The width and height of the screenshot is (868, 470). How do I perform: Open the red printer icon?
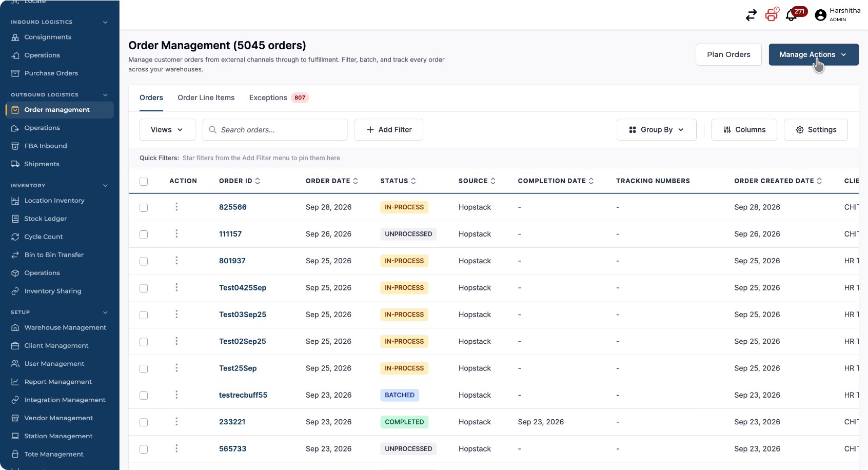(x=772, y=15)
